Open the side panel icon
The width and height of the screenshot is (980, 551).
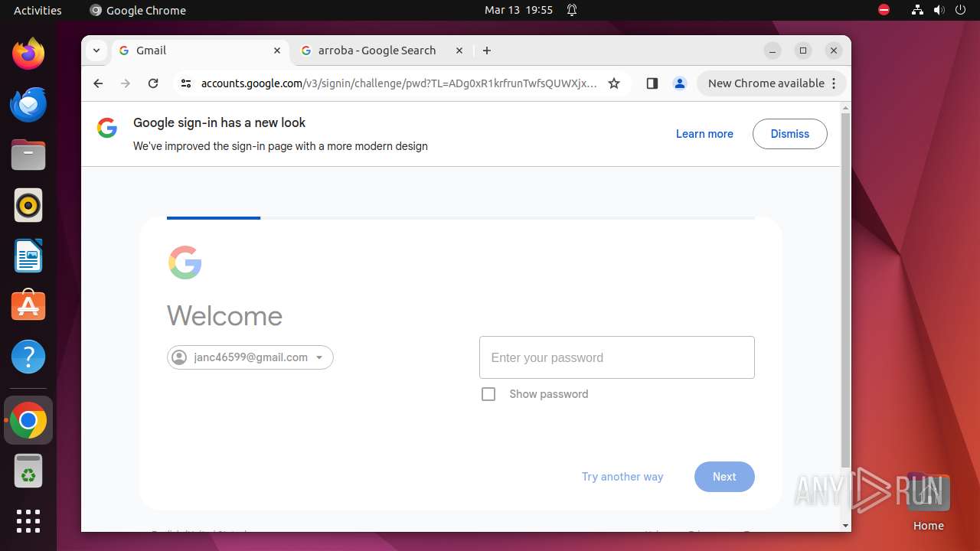click(x=652, y=83)
